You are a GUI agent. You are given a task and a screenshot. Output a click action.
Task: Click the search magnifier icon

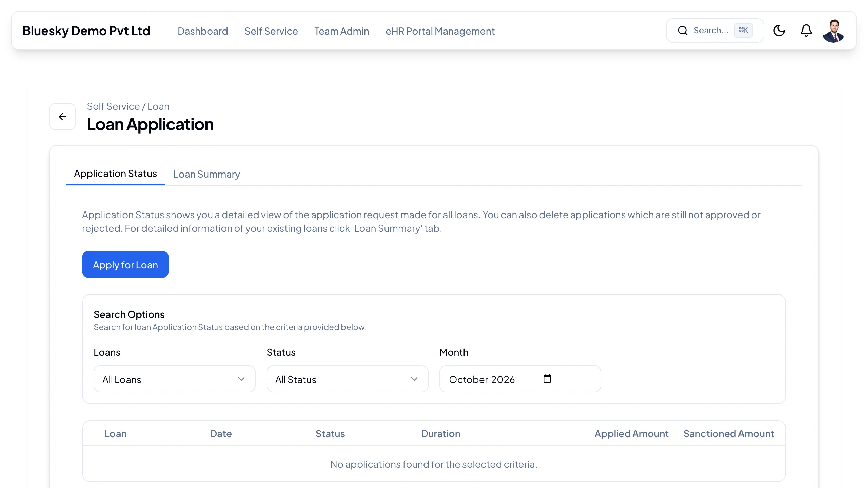pos(683,30)
